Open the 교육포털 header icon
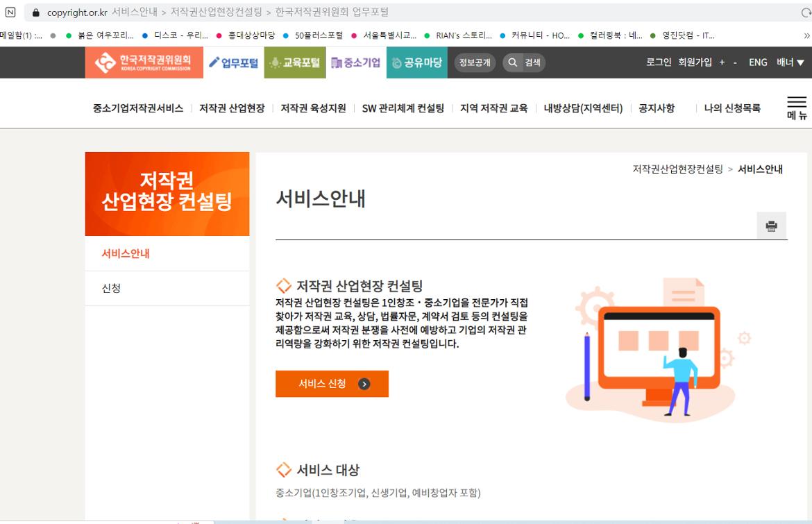Image resolution: width=812 pixels, height=524 pixels. pos(276,62)
